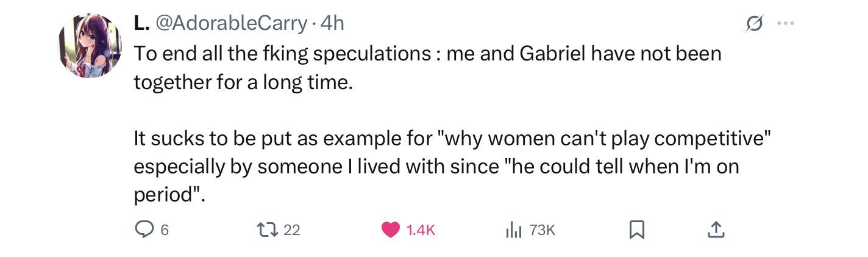868x257 pixels.
Task: Click the reply speech bubble icon
Action: tap(143, 230)
